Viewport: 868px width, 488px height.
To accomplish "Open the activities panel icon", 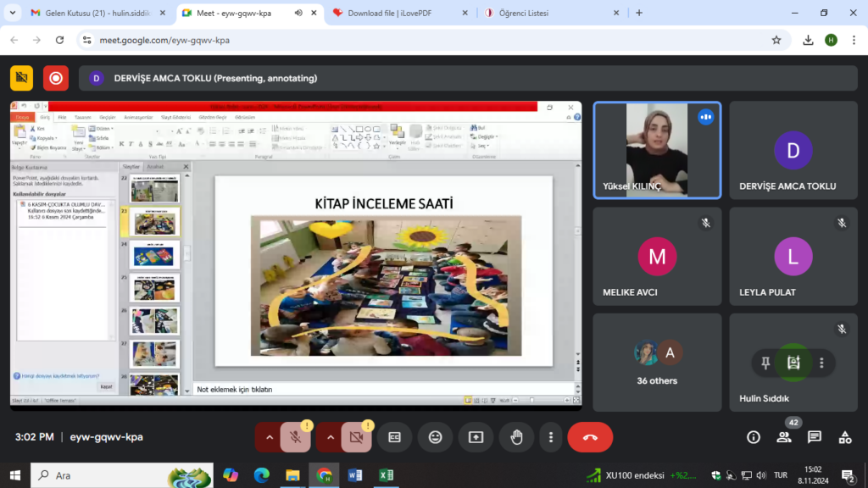I will click(844, 437).
